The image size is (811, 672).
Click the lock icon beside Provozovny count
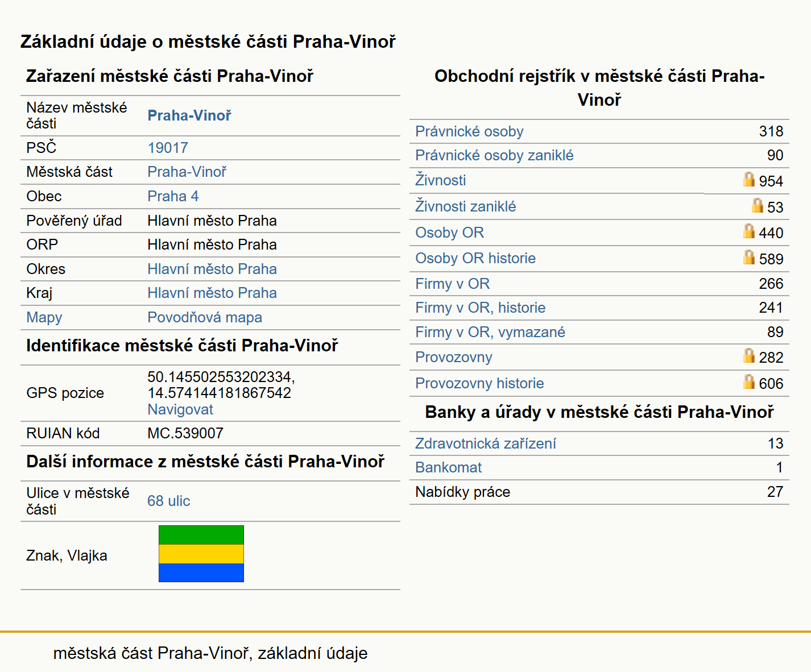(x=749, y=355)
